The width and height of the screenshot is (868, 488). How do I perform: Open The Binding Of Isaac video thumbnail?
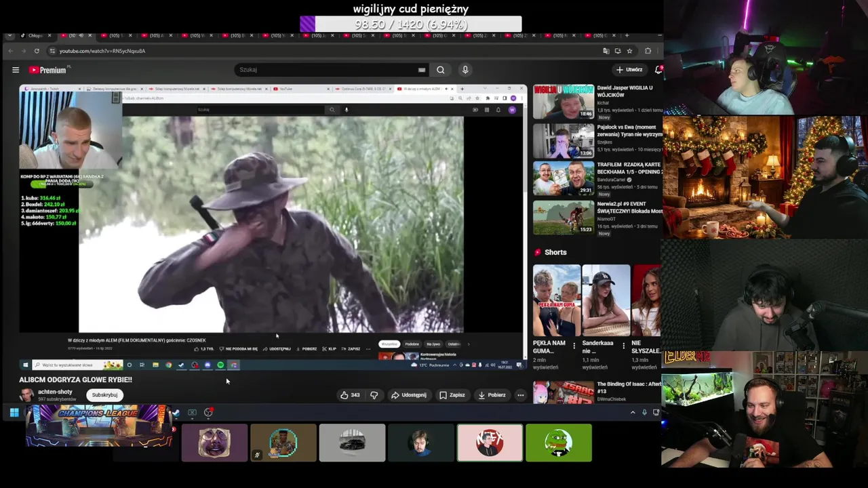point(564,393)
